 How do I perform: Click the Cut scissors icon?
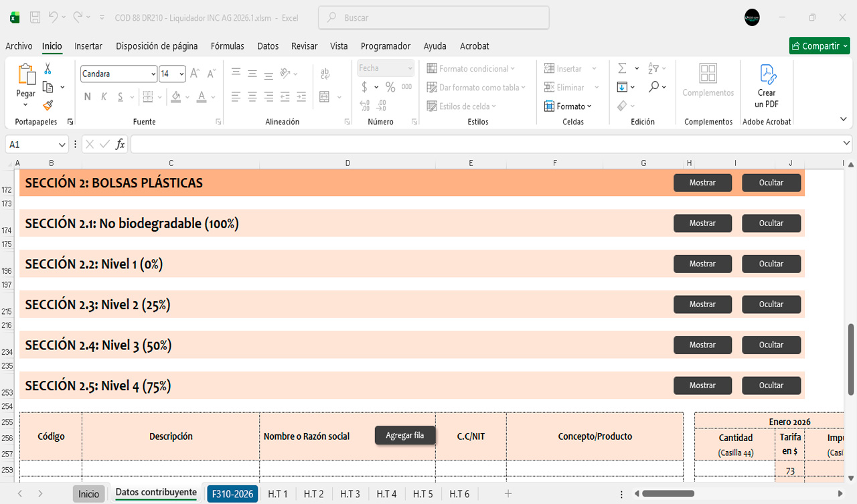point(48,69)
